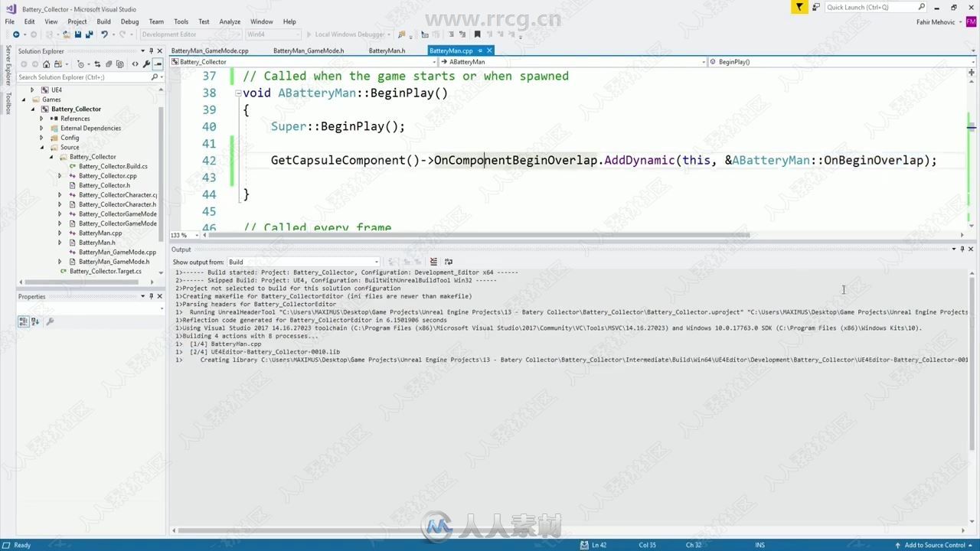Switch to BatteryMan_GameMode.cpp tab
This screenshot has height=551, width=980.
pyautogui.click(x=210, y=51)
